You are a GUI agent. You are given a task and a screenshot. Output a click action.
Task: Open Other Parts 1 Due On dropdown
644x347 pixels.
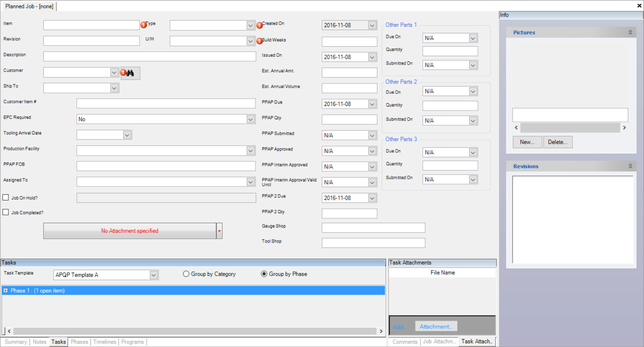point(473,38)
